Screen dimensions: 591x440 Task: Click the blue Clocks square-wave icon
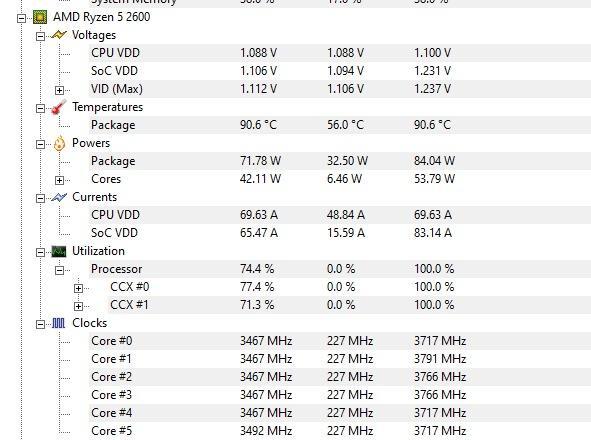coord(58,323)
